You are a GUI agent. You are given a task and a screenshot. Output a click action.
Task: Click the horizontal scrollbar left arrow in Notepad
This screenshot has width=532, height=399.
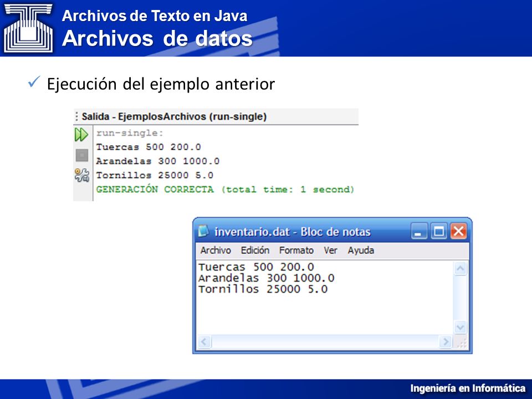click(x=204, y=342)
